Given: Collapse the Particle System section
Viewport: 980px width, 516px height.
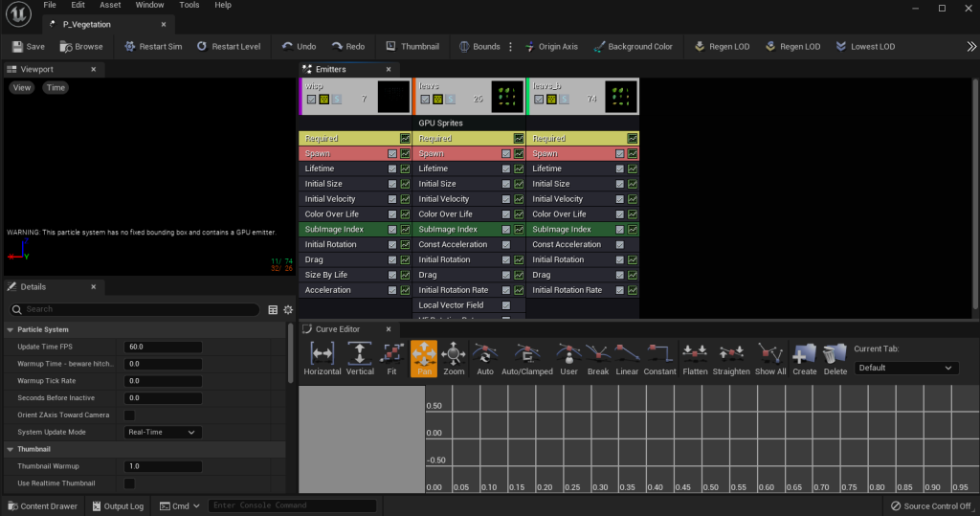Looking at the screenshot, I should [11, 330].
